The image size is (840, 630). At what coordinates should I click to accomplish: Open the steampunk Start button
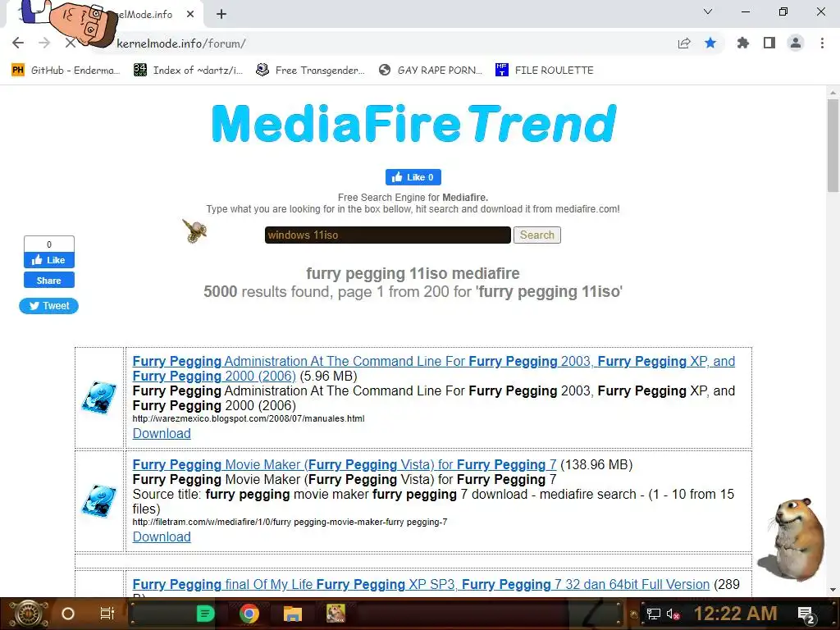[28, 614]
